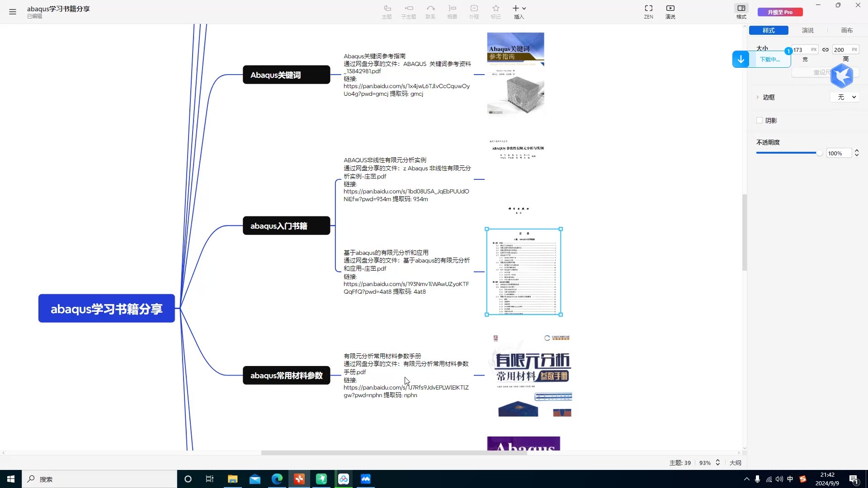Open the 插入 (Insert) plus menu
The image size is (868, 488).
(519, 12)
